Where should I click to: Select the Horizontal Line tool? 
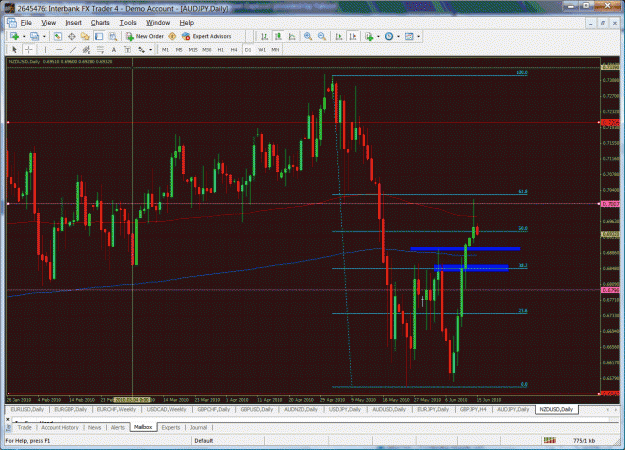click(x=59, y=50)
